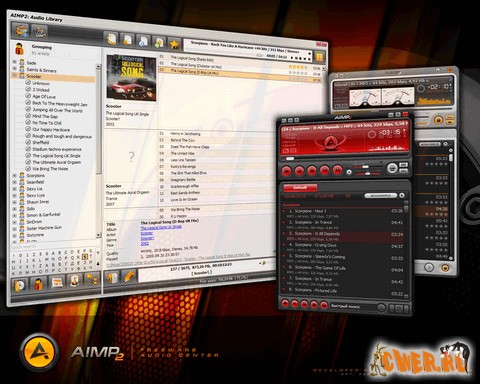The height and width of the screenshot is (384, 480).
Task: Click the round orange button in gray player
Action: coord(439,119)
